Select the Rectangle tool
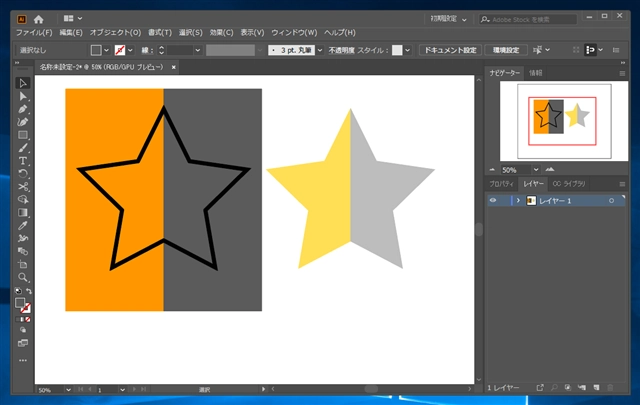 click(23, 135)
